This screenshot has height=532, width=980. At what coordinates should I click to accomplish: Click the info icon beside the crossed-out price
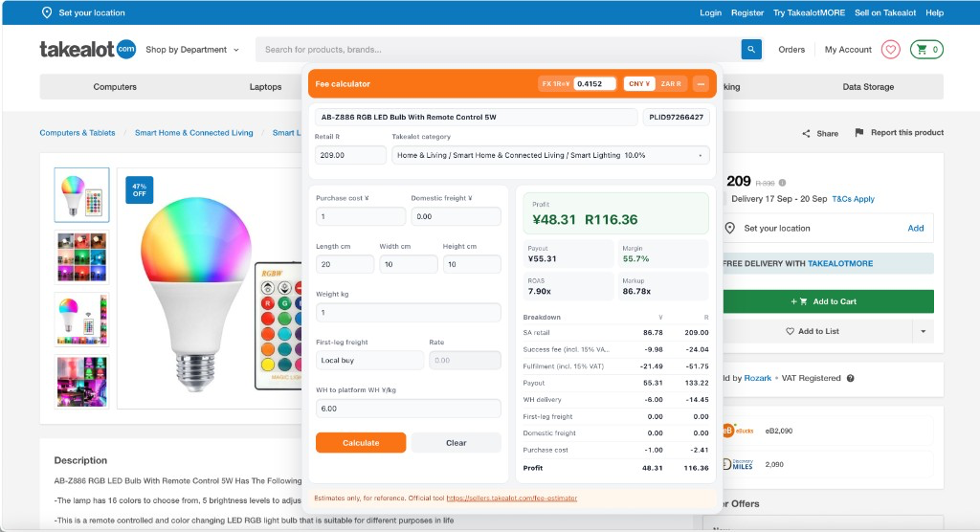point(782,183)
